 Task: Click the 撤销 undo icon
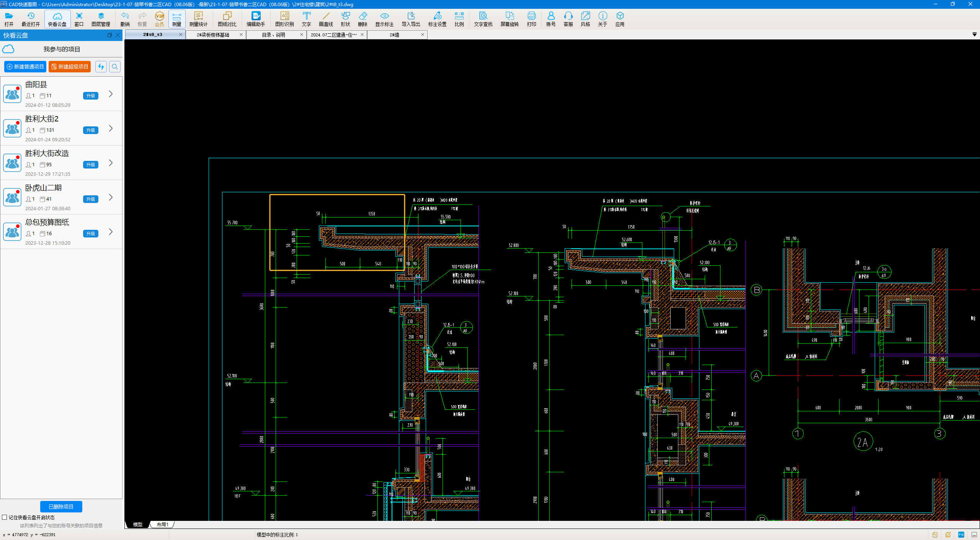125,19
